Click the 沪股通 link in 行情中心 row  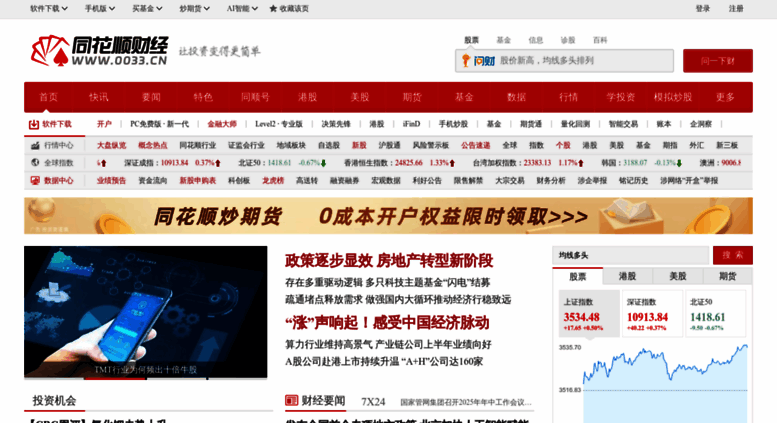389,145
